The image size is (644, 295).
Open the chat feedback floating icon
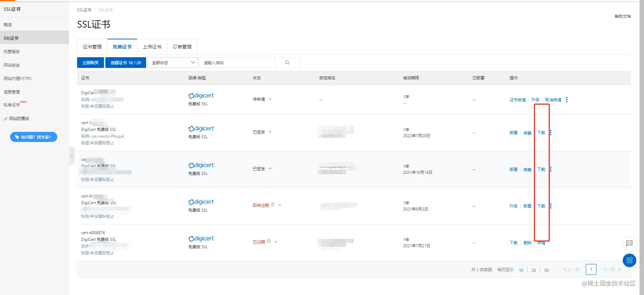629,243
